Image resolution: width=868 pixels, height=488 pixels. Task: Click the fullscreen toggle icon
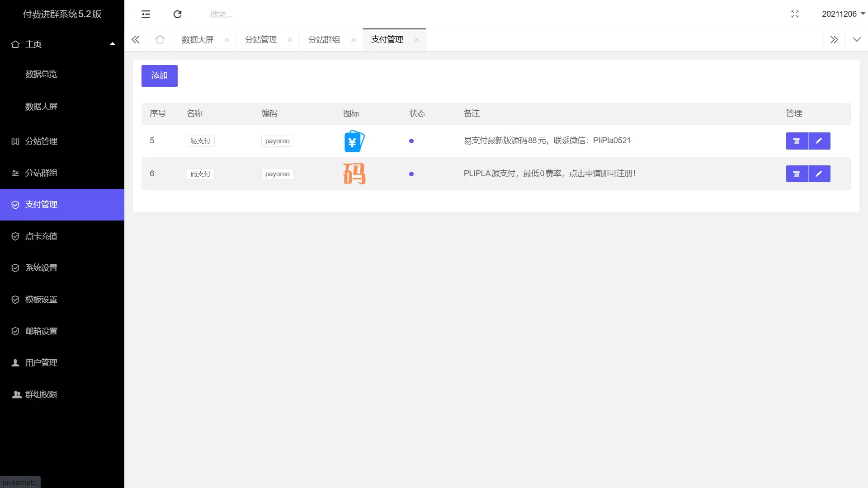click(x=795, y=14)
